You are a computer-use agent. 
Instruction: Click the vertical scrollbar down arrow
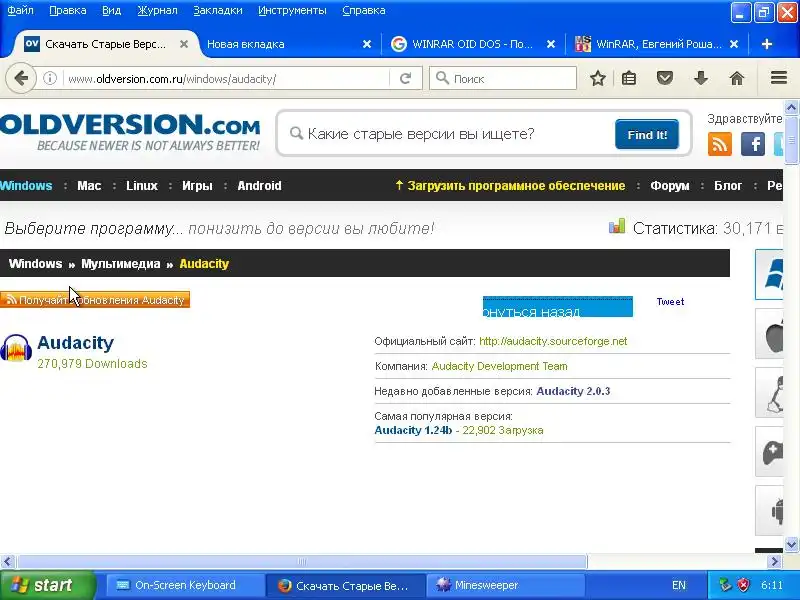pos(791,544)
